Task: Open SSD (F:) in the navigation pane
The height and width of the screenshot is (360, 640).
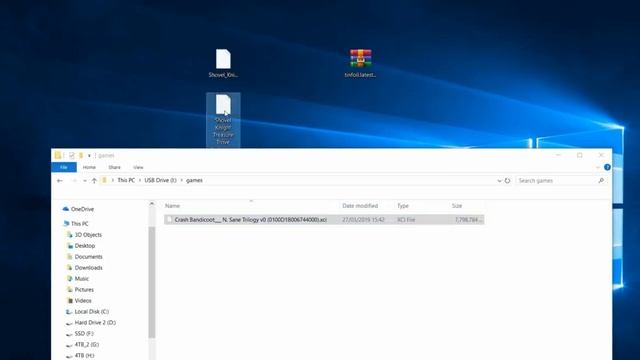Action: [84, 334]
